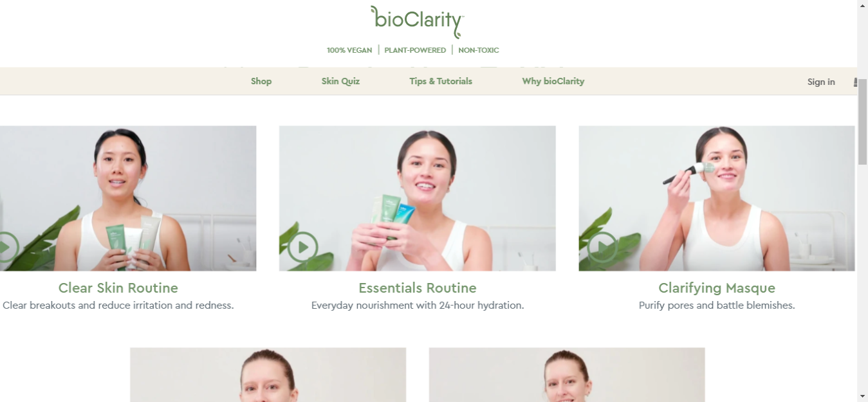Play the Clarifying Masque video

point(602,247)
